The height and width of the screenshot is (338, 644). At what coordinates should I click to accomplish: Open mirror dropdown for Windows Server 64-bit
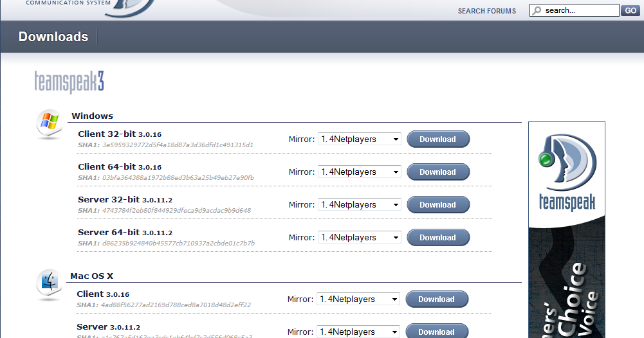(x=360, y=238)
